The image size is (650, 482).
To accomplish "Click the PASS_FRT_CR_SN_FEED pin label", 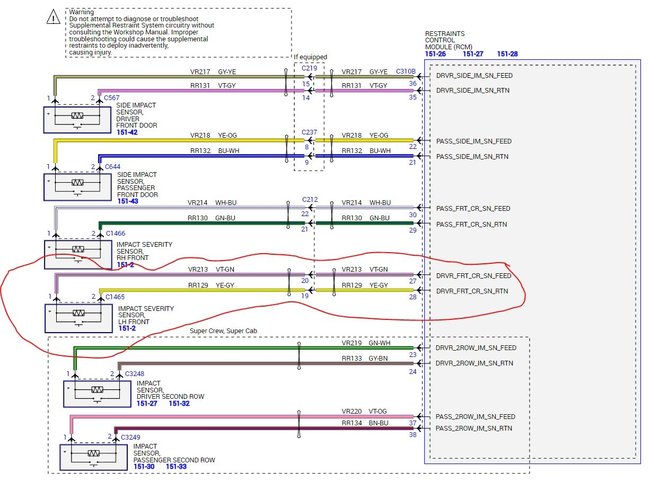I will pyautogui.click(x=473, y=208).
